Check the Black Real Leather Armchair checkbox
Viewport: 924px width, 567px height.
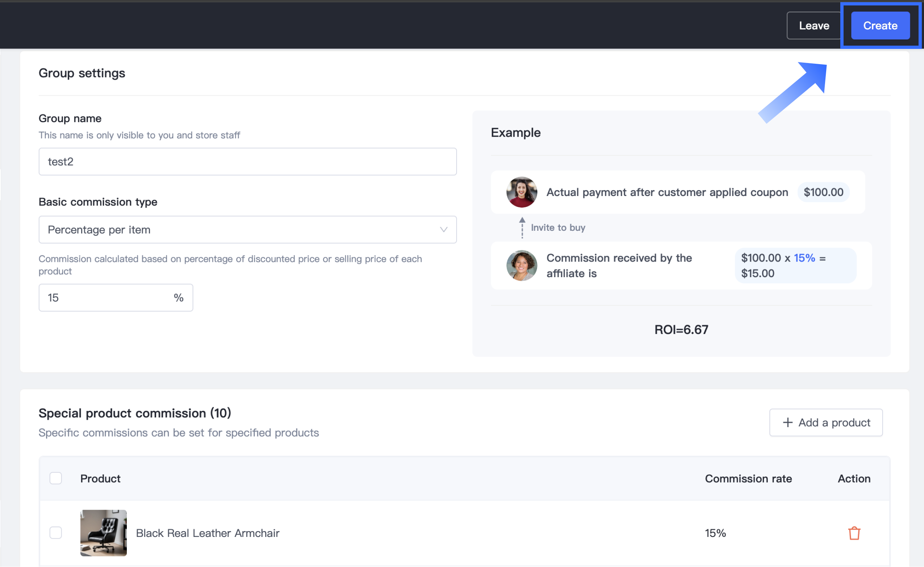(56, 533)
